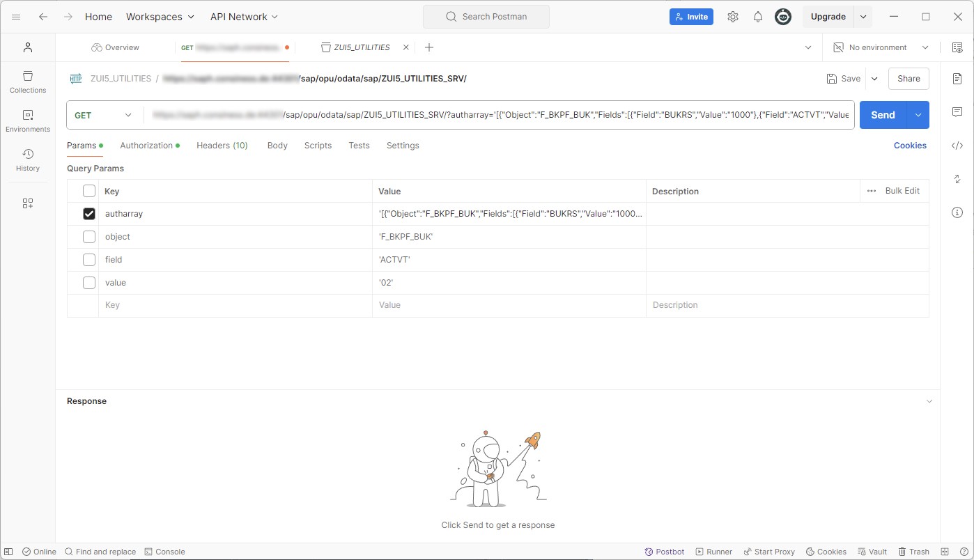
Task: Click the Send button
Action: (x=883, y=115)
